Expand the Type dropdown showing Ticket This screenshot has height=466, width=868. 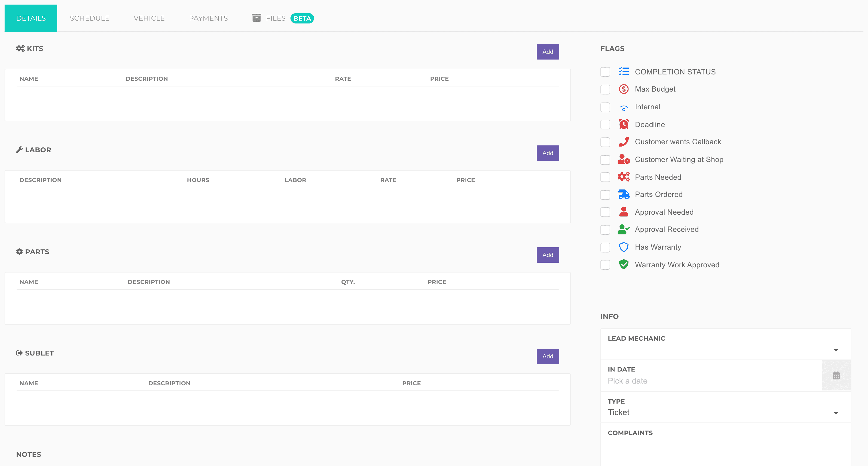(x=725, y=412)
